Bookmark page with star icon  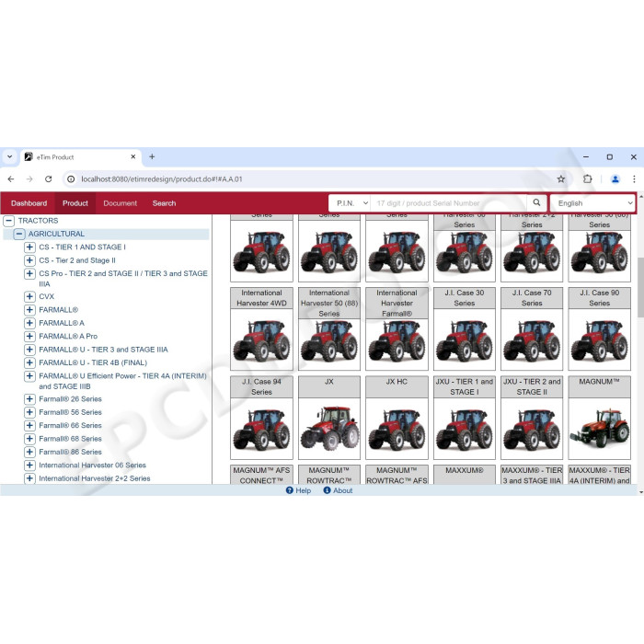coord(561,179)
